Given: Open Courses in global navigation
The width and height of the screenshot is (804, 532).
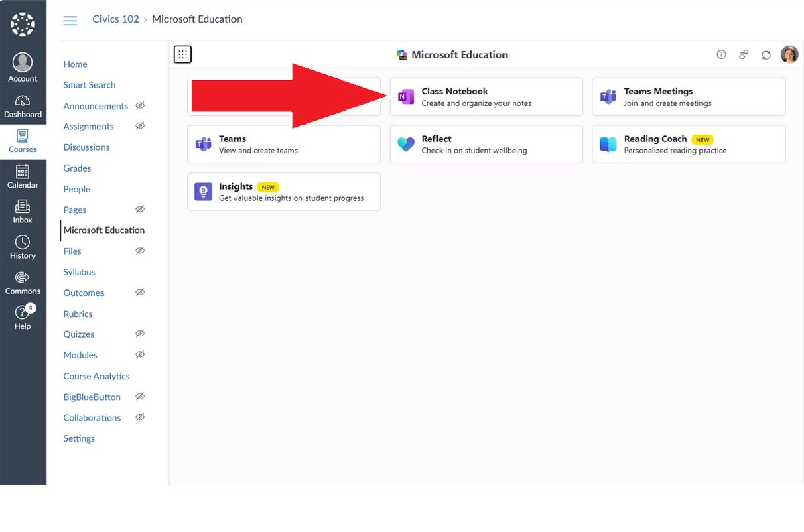Looking at the screenshot, I should (23, 141).
